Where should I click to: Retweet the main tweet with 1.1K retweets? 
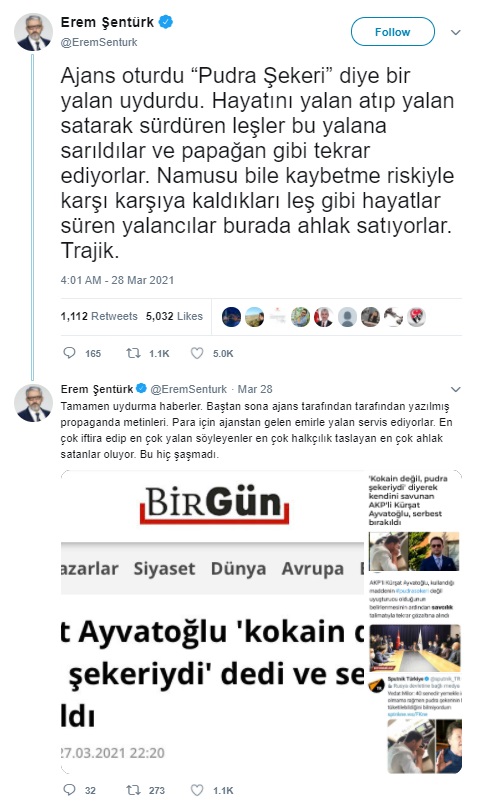tap(134, 353)
